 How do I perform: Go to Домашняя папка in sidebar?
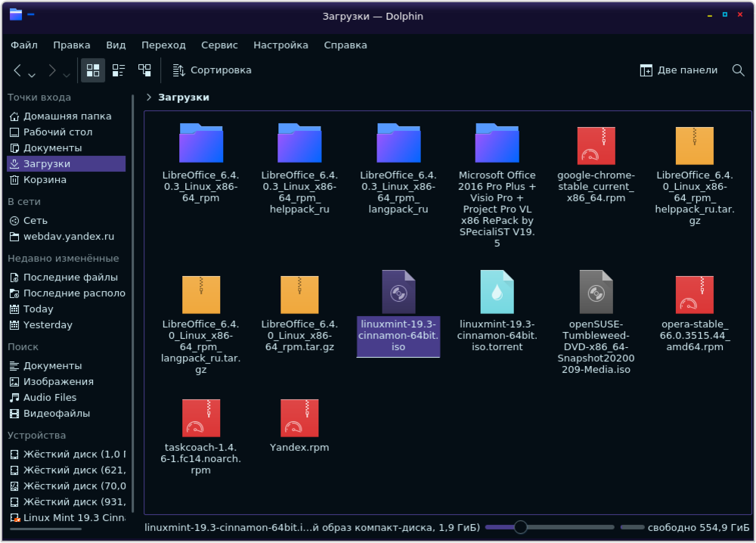67,116
